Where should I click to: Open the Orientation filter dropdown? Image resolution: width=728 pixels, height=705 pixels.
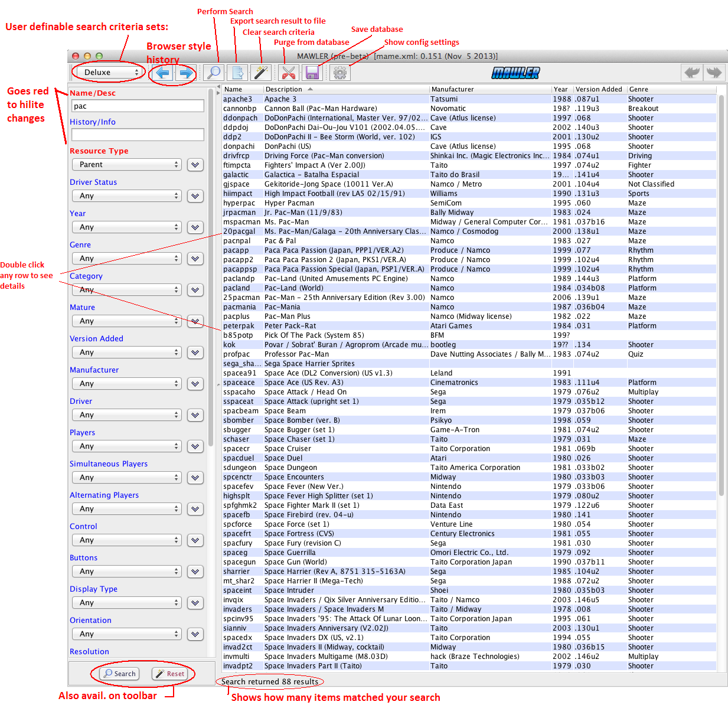pos(126,634)
